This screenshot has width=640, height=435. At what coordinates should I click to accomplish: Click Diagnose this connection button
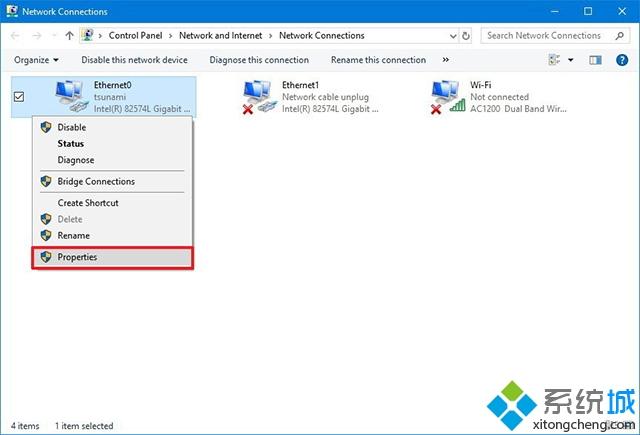259,60
